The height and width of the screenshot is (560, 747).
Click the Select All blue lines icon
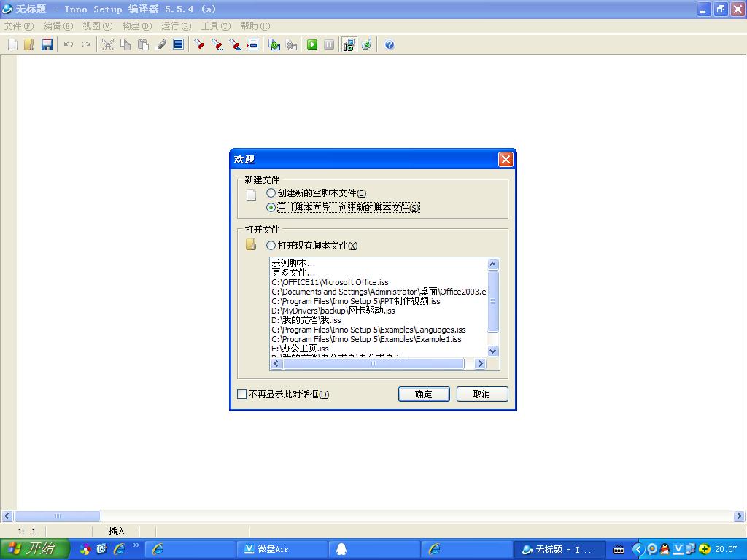[x=179, y=44]
